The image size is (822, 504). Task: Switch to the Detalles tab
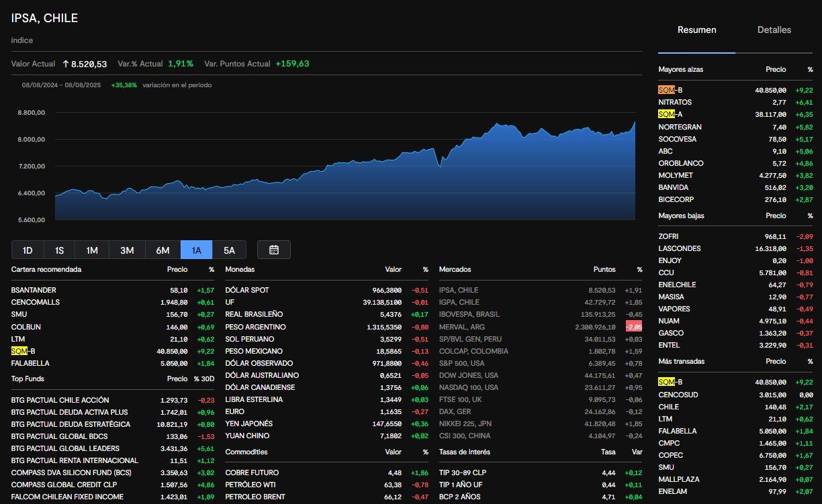pos(774,30)
